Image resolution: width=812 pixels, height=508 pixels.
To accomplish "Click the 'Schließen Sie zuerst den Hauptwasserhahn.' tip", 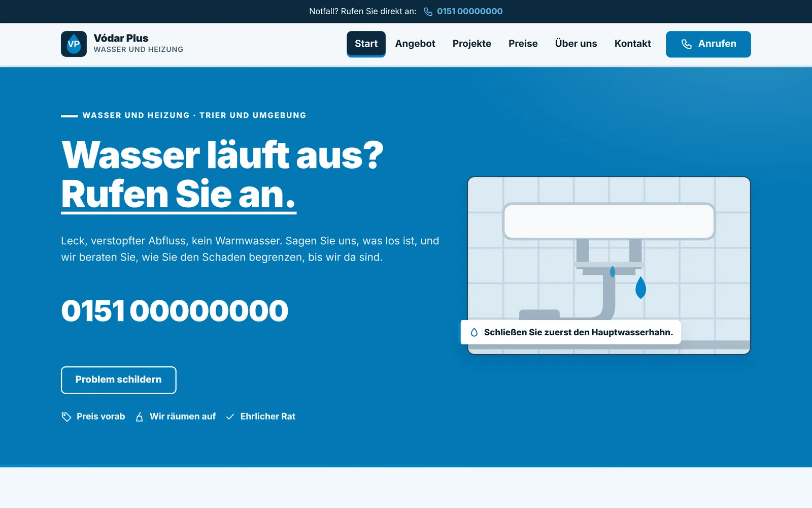I will pyautogui.click(x=570, y=332).
